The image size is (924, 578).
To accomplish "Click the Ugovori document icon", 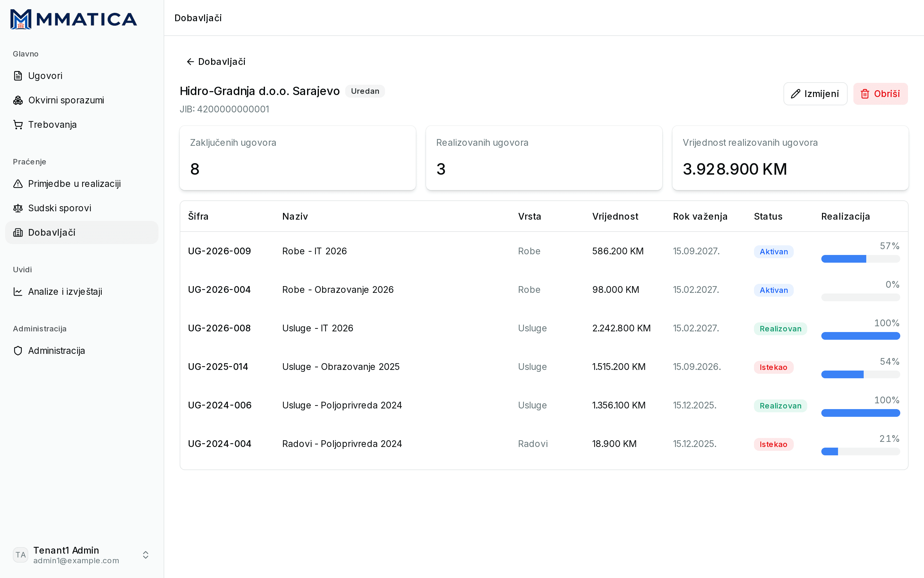I will click(x=18, y=76).
